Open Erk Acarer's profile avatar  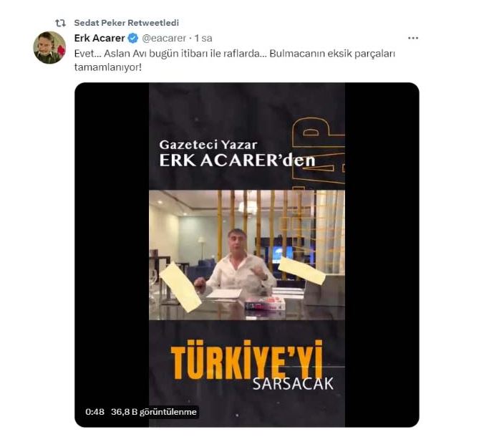click(x=49, y=47)
